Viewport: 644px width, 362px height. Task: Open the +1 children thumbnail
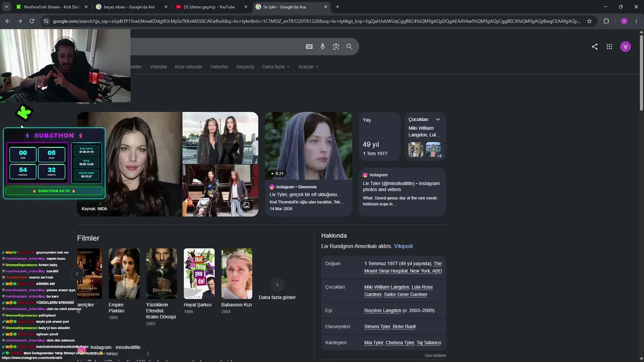click(x=433, y=149)
